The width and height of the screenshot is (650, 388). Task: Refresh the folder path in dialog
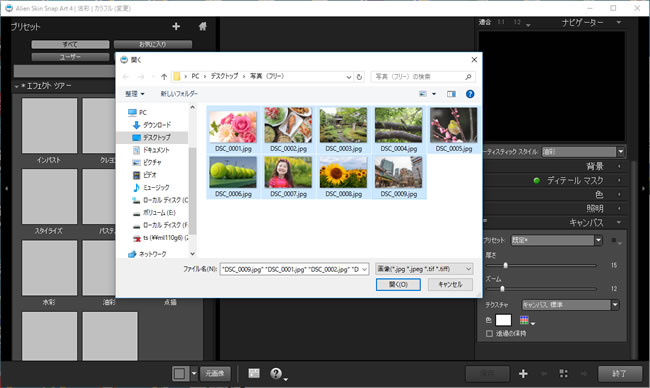359,77
